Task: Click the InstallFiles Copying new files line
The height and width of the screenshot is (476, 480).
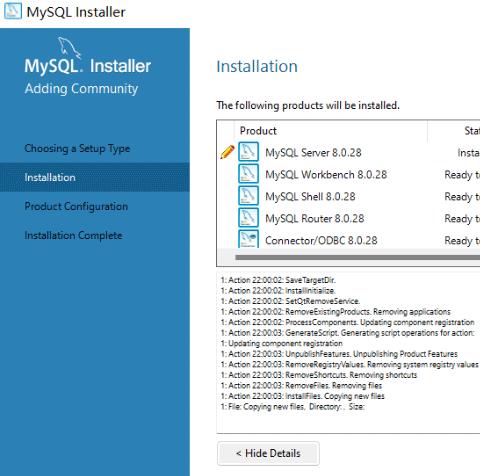Action: tap(303, 396)
